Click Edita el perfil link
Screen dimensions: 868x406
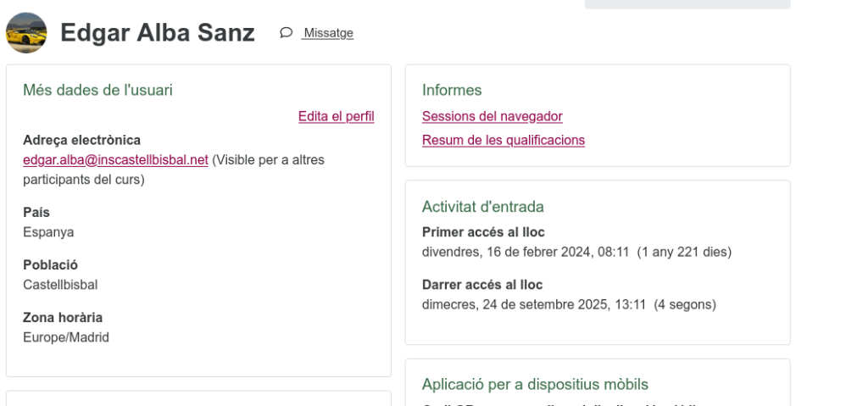(x=336, y=116)
